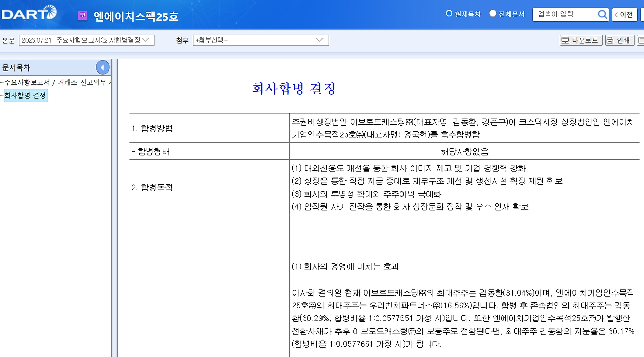
Task: Click the 다운로드 download button
Action: (581, 40)
